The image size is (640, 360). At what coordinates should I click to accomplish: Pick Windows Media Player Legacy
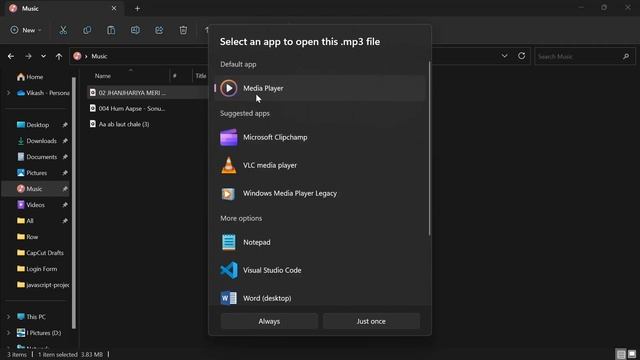click(x=320, y=193)
